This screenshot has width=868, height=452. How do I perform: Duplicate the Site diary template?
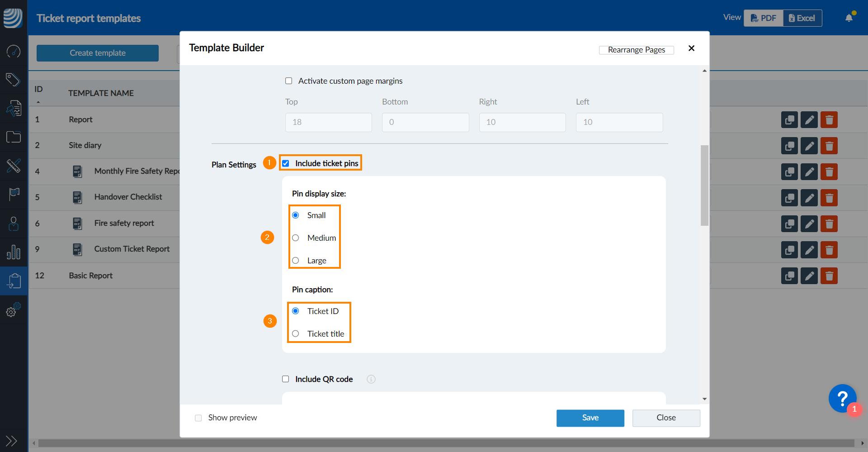789,146
